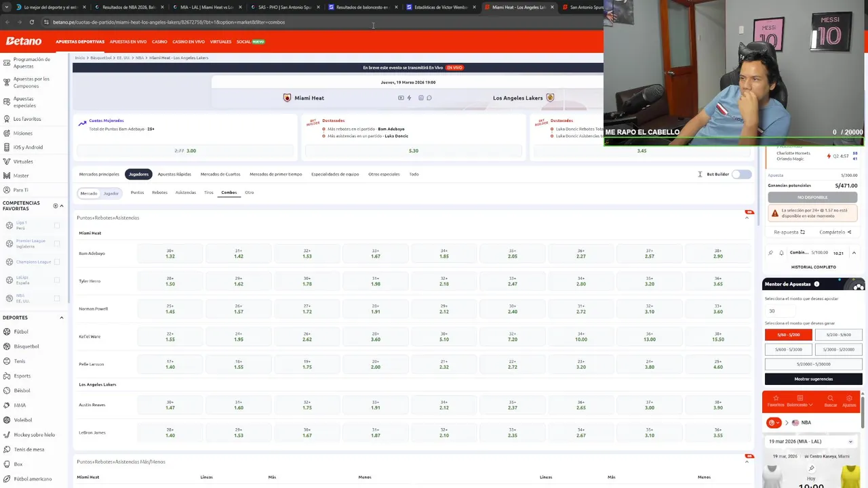This screenshot has height=488, width=868.
Task: Open the Master sidebar item
Action: [21, 176]
